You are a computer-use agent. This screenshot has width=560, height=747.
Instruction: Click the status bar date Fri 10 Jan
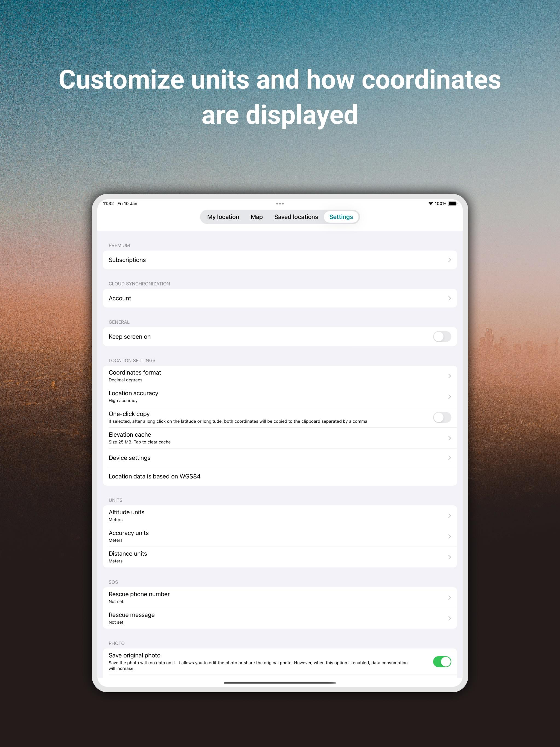coord(127,204)
